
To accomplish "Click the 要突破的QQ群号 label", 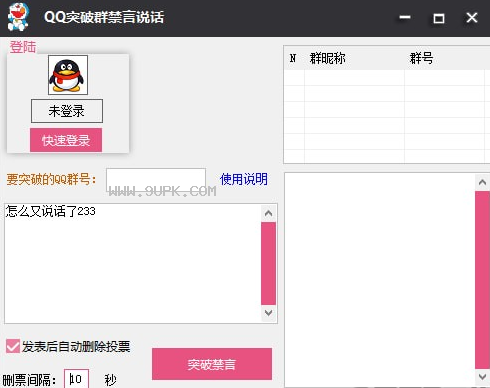I will 51,179.
